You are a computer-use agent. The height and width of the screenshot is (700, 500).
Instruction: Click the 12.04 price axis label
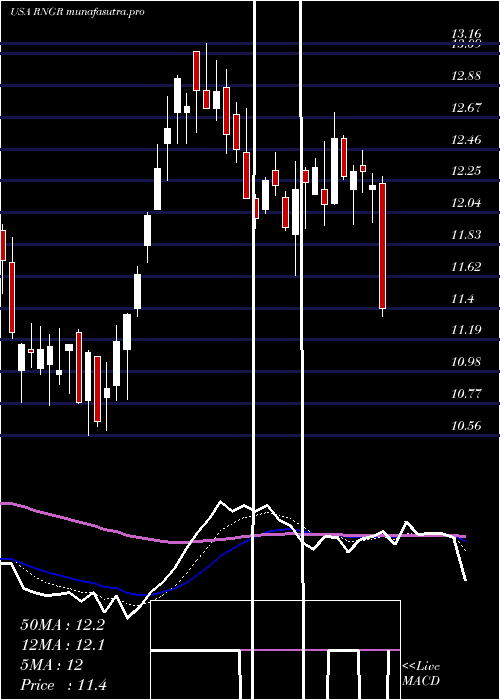[x=466, y=203]
